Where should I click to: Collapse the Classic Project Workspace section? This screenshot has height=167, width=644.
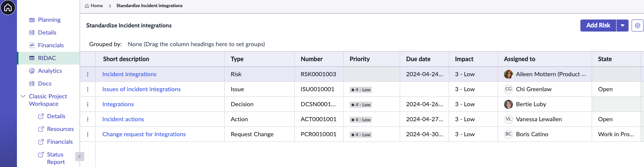click(x=23, y=96)
